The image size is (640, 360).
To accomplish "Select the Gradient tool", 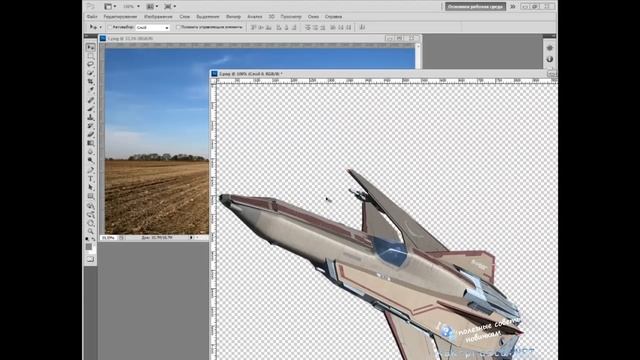I will (x=90, y=143).
